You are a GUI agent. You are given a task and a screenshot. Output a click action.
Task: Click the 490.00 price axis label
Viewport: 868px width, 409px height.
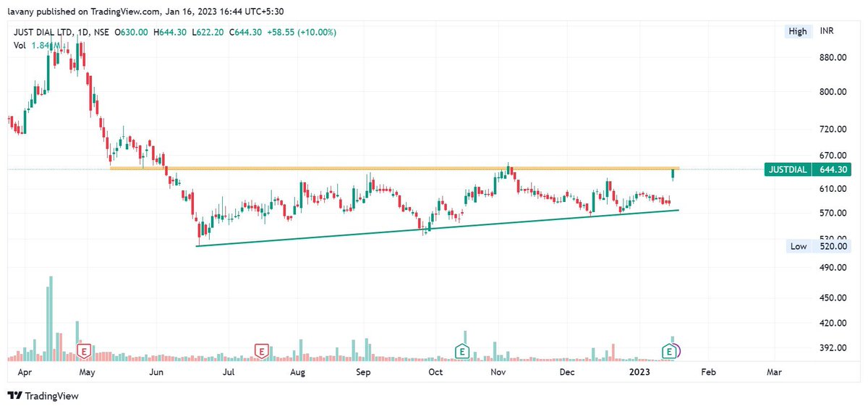click(x=833, y=268)
